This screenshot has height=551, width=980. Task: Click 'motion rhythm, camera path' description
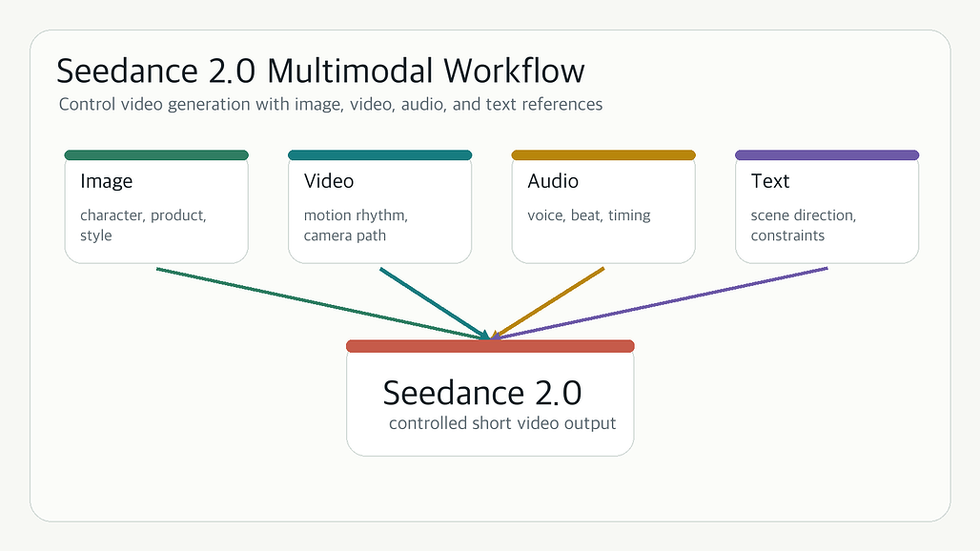(356, 225)
